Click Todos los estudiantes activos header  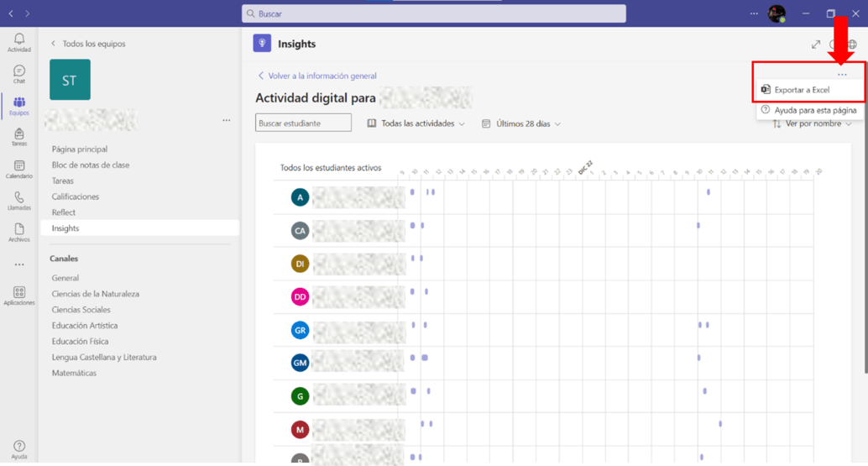tap(331, 168)
